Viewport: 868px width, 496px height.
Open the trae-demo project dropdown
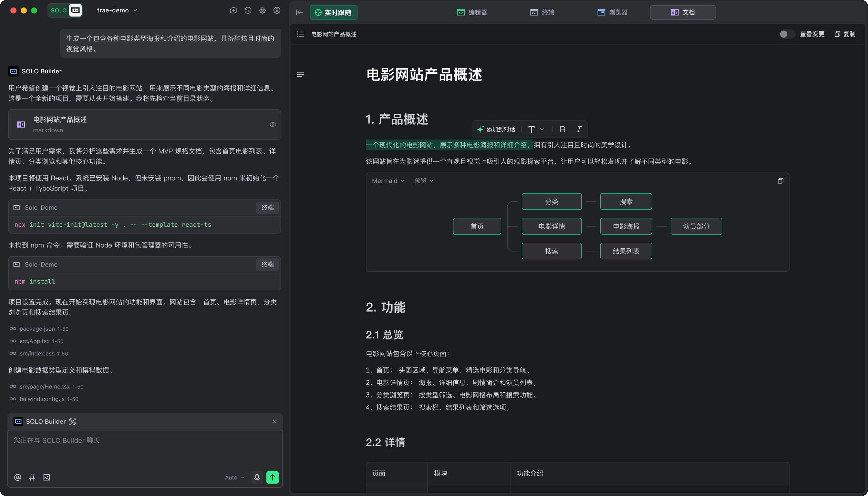(117, 10)
